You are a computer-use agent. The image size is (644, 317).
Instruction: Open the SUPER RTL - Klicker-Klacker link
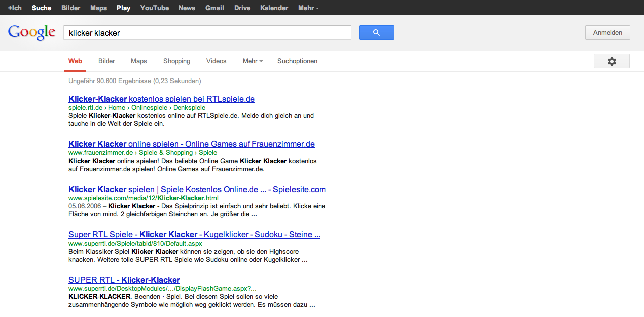[x=124, y=280]
